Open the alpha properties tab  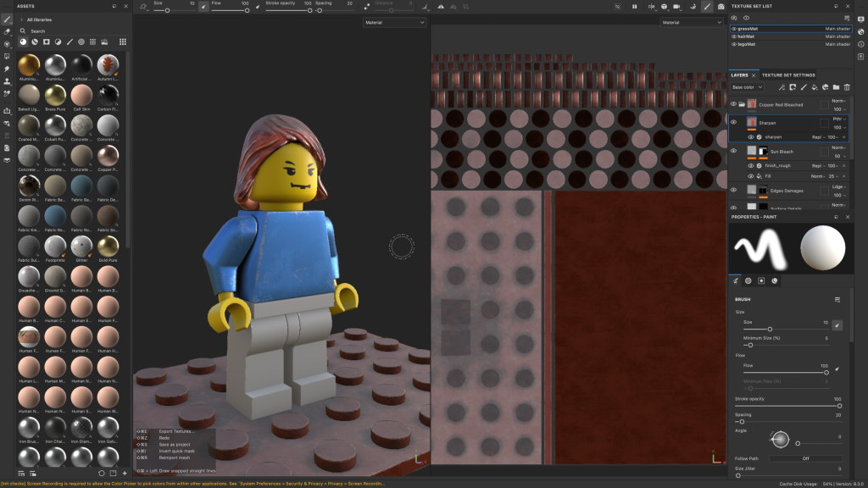coord(748,281)
